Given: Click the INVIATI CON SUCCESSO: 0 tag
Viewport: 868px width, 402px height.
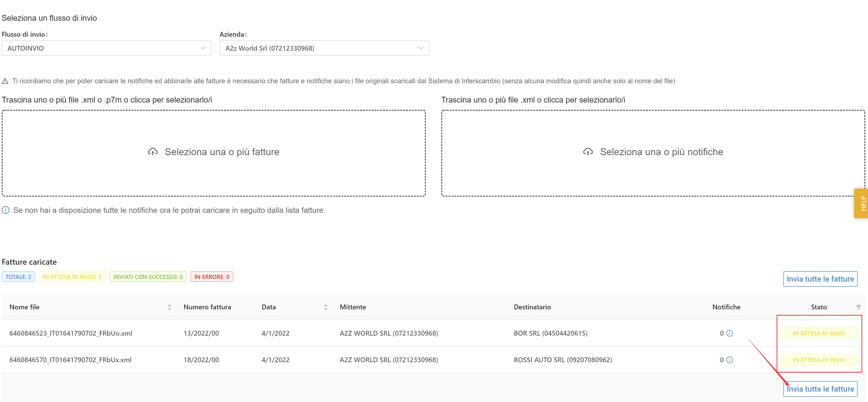Looking at the screenshot, I should tap(148, 277).
